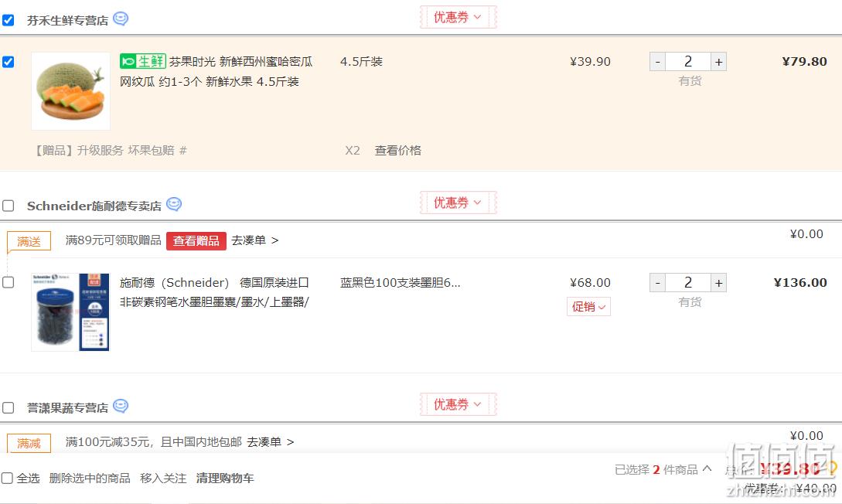This screenshot has height=504, width=842.
Task: Click the 查看赠品 red button
Action: pyautogui.click(x=196, y=241)
